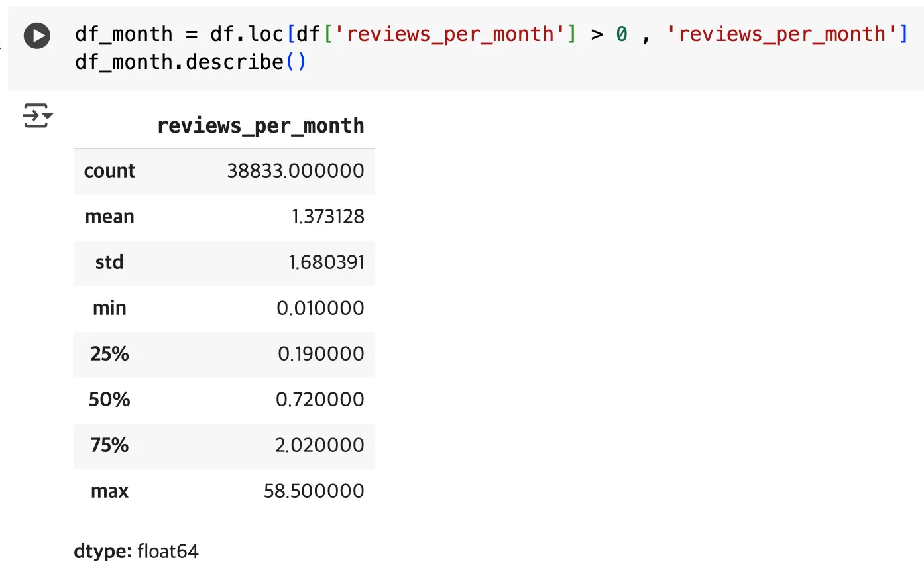Run the df_month code cell
Image resolution: width=924 pixels, height=582 pixels.
click(37, 36)
